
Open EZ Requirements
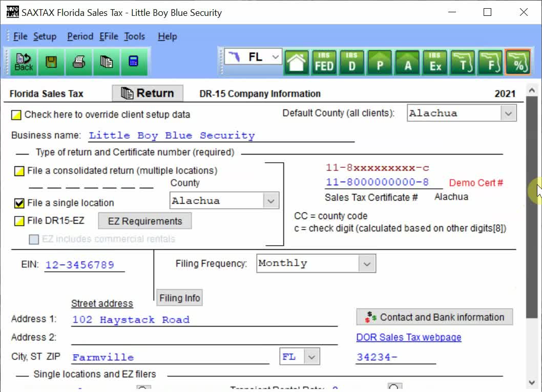point(145,221)
